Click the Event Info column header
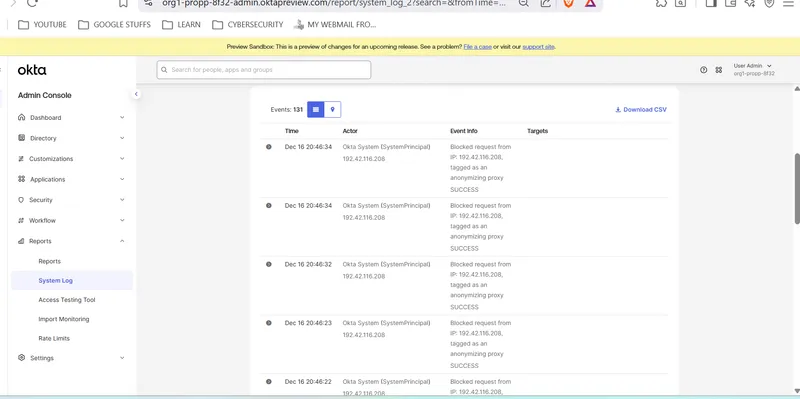800x399 pixels. coord(464,131)
